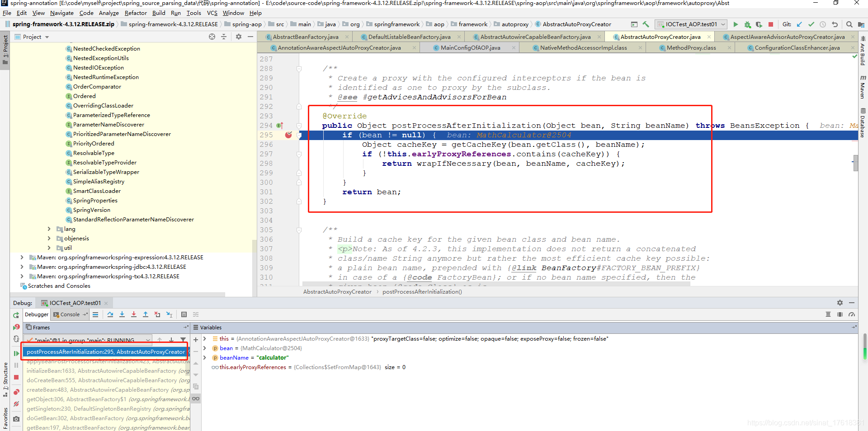Click AbstractAutoProxyCreator in bottom breadcrumb

pos(337,292)
